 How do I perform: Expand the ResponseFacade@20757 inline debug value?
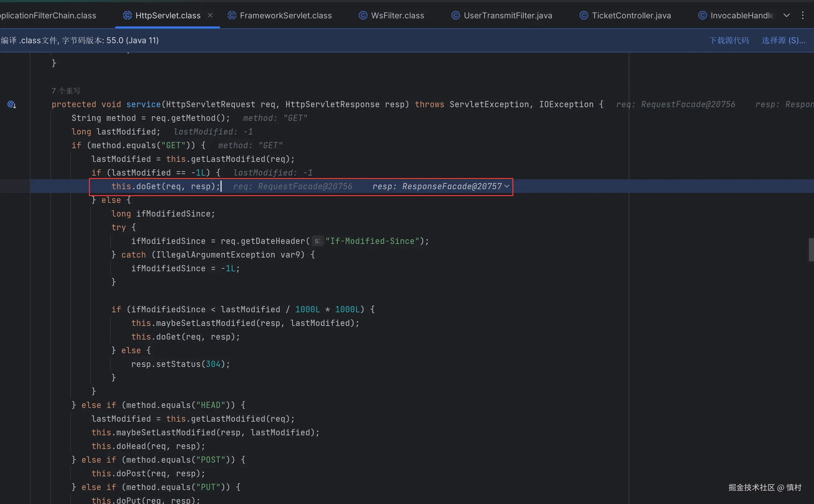pos(507,186)
